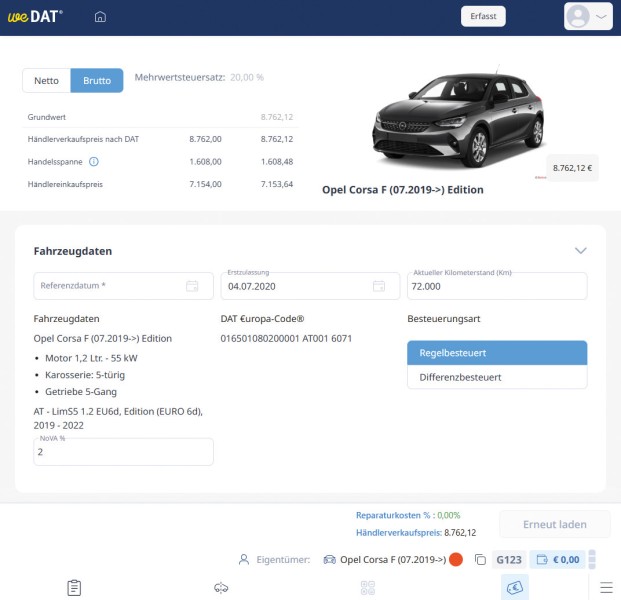Click the Eigentümer person icon

pos(244,560)
